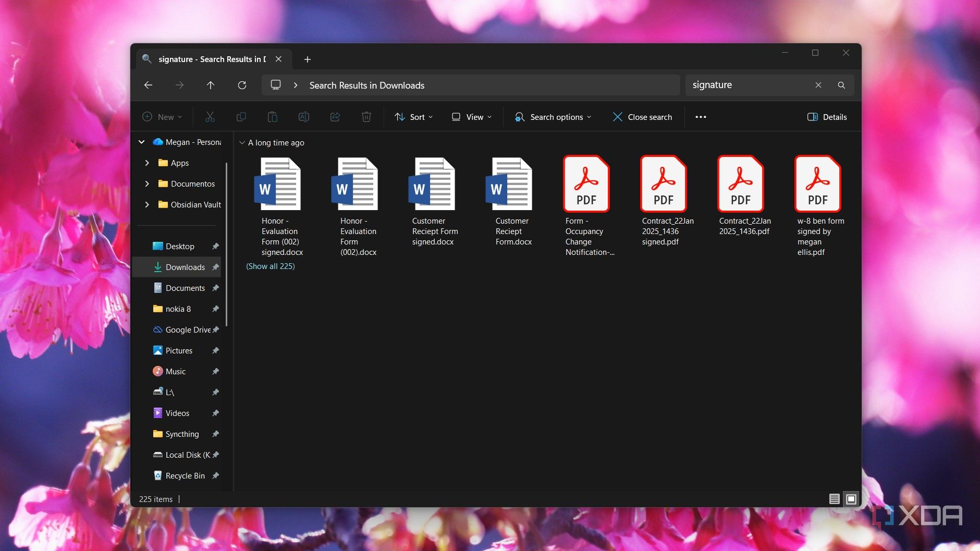Open Downloads in the sidebar
Screen dimensions: 980x551
click(x=177, y=267)
